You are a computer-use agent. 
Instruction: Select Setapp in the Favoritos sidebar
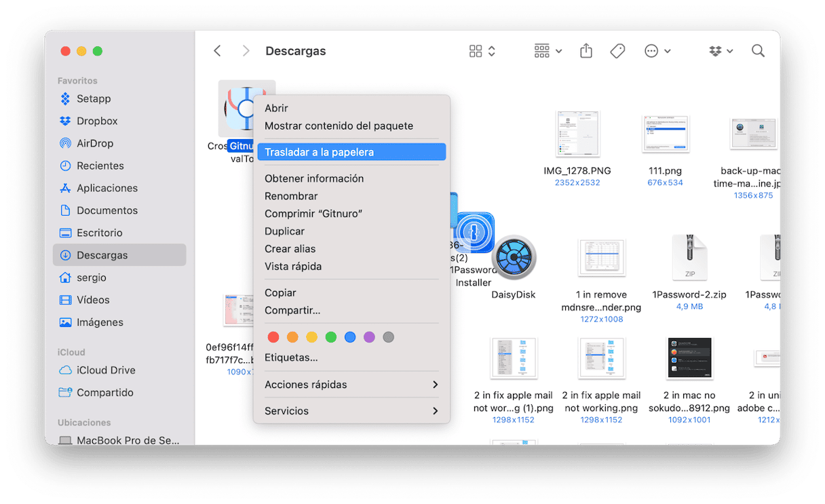tap(93, 98)
